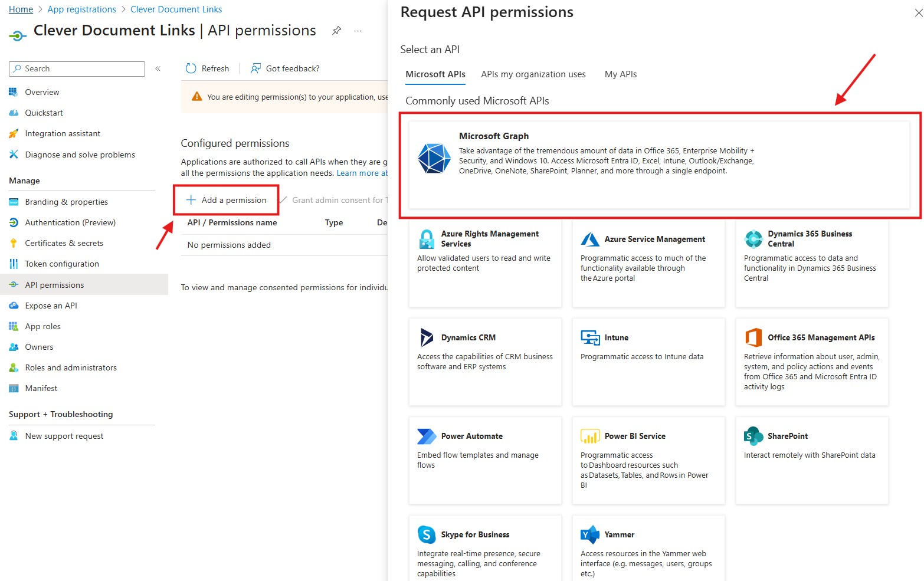Click the Dynamics 365 Business Central icon

coord(753,239)
